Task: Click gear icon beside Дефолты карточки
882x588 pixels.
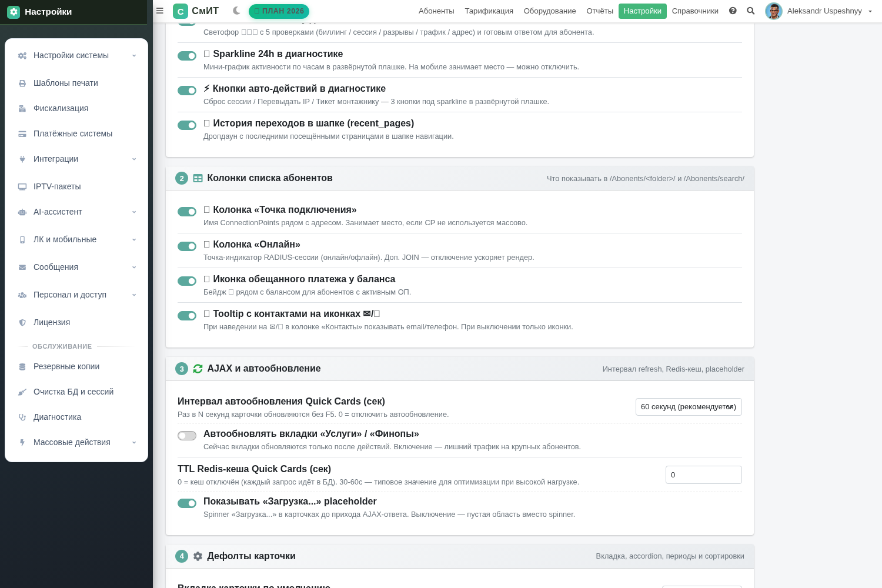Action: point(198,556)
